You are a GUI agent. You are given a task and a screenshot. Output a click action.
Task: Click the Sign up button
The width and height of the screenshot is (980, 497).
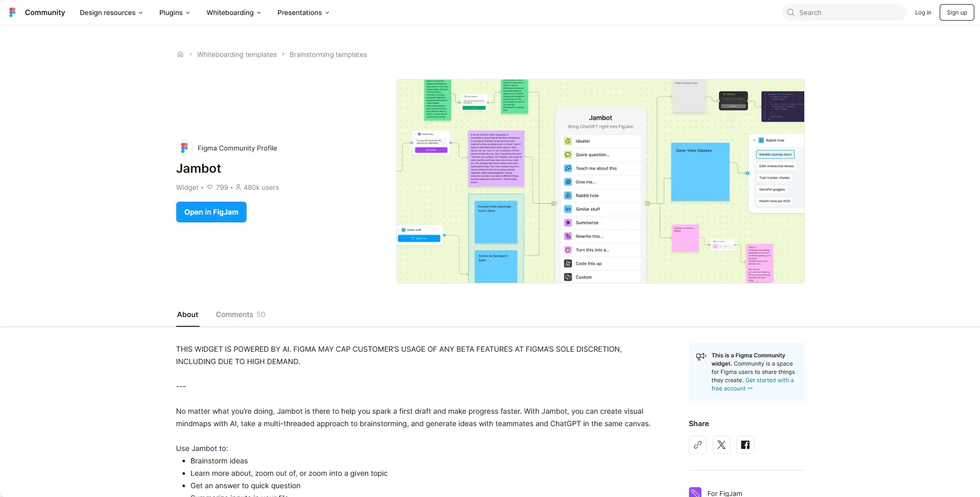(x=956, y=12)
